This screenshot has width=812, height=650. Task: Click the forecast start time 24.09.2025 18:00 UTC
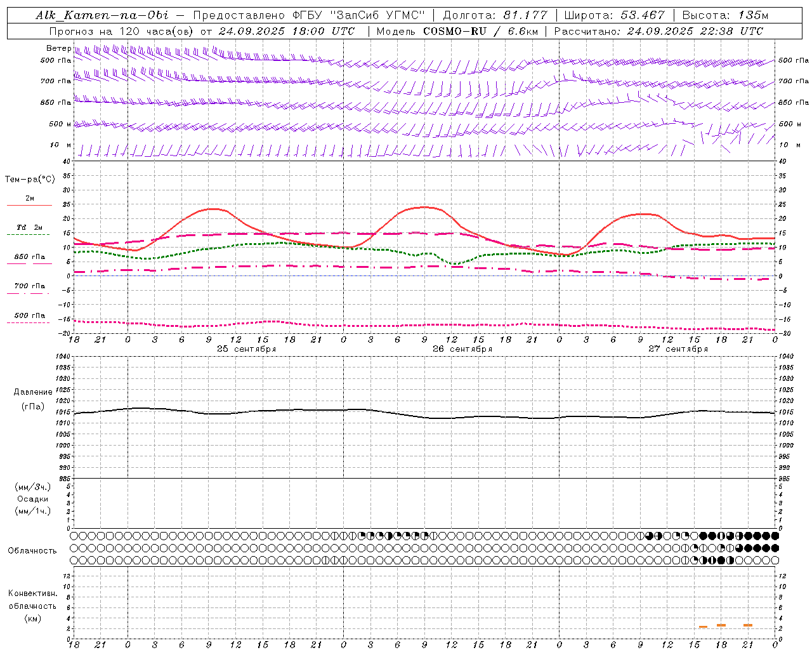click(287, 31)
